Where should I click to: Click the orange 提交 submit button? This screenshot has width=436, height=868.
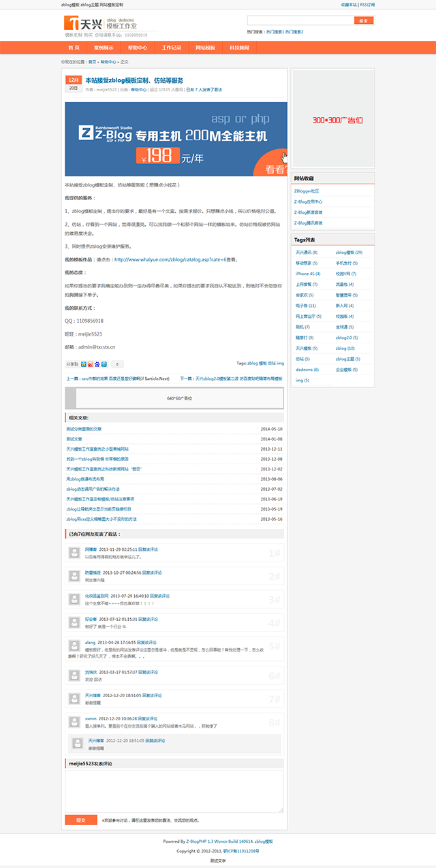[81, 820]
